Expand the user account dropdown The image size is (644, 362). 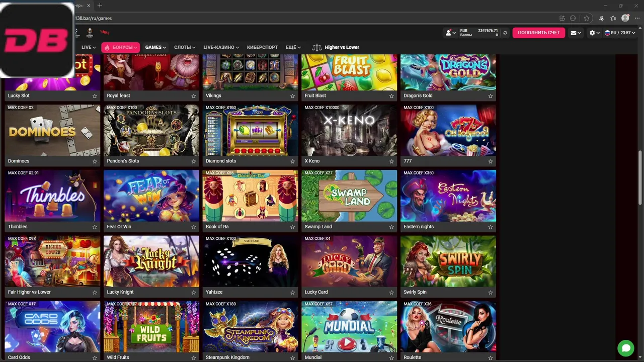click(x=451, y=33)
